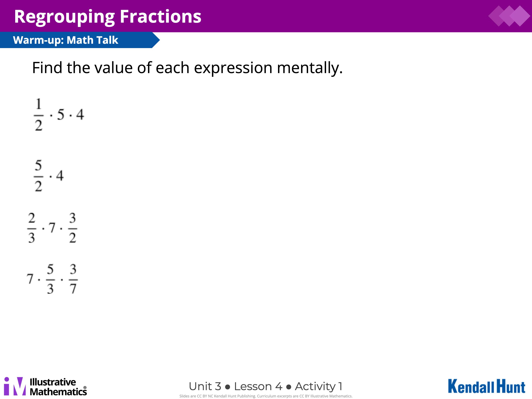Select the Regrouping Fractions title
The image size is (532, 399).
click(108, 17)
